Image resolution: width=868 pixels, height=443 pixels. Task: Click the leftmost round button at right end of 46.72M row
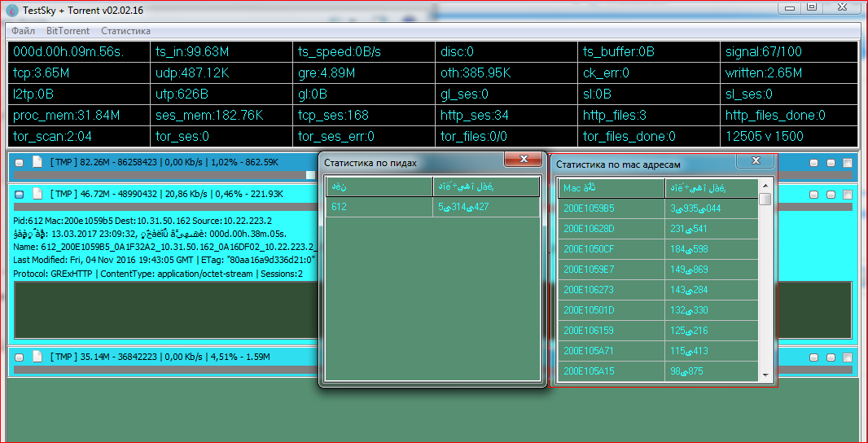pos(813,195)
